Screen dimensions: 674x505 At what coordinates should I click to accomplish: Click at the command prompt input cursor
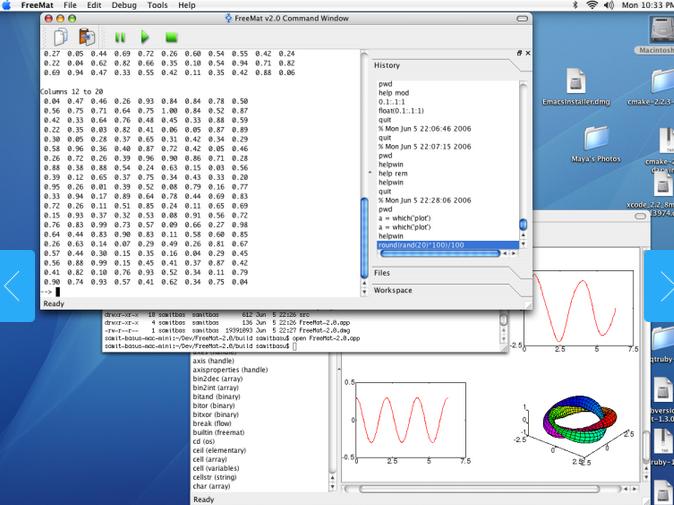point(58,292)
